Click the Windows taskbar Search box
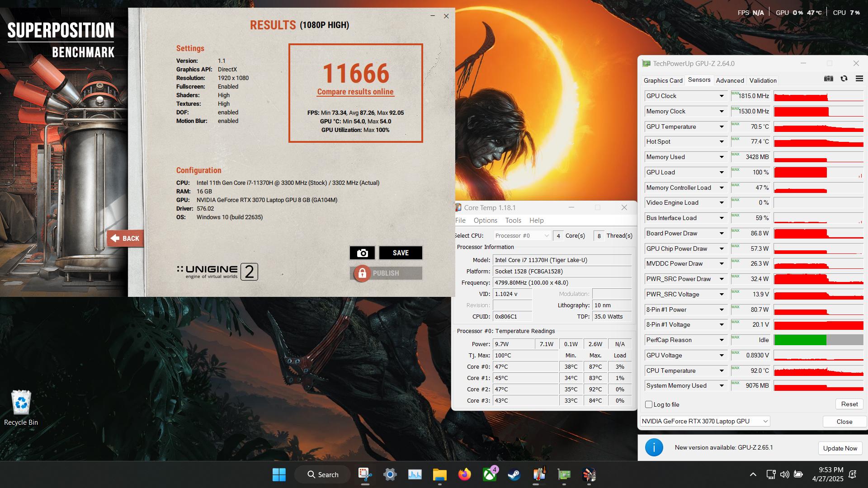868x488 pixels. pyautogui.click(x=322, y=474)
